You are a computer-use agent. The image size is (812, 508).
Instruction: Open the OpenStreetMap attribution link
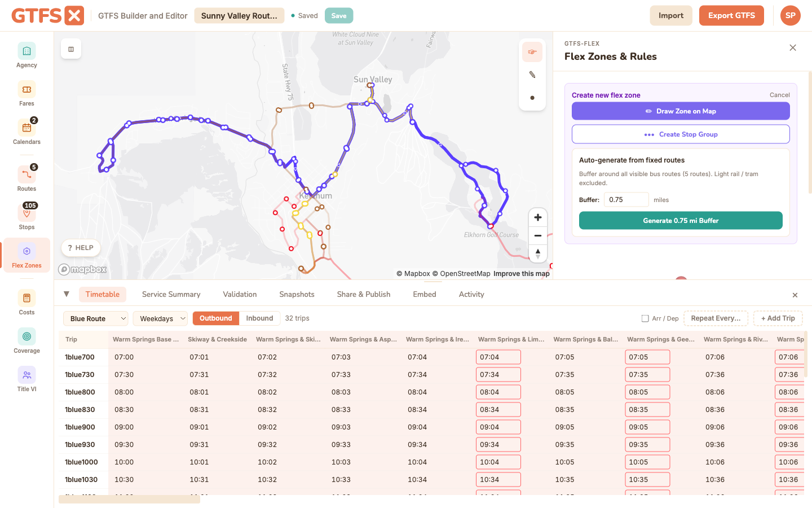coord(461,274)
